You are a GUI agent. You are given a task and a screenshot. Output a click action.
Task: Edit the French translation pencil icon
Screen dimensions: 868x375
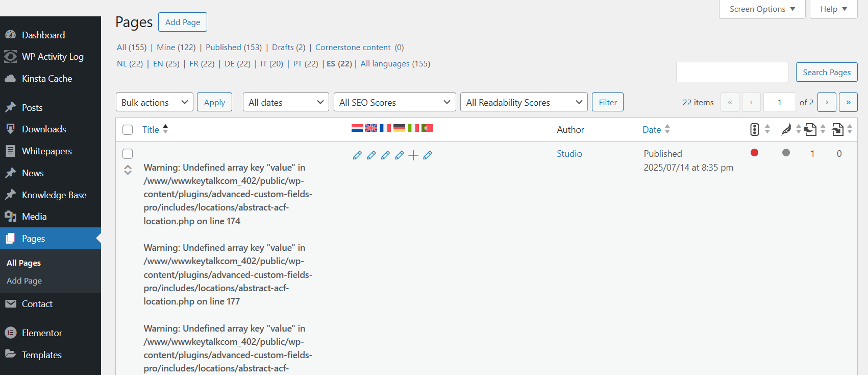[x=385, y=155]
